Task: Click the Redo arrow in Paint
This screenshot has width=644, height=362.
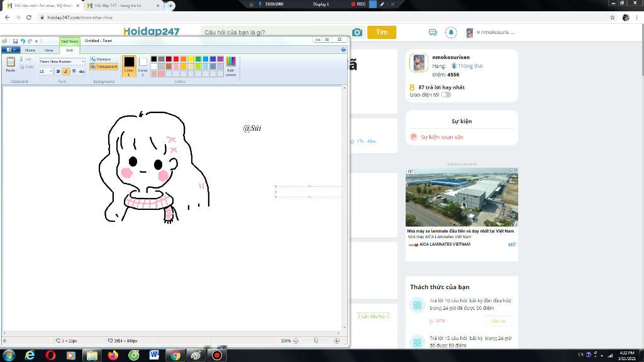Action: [30, 41]
